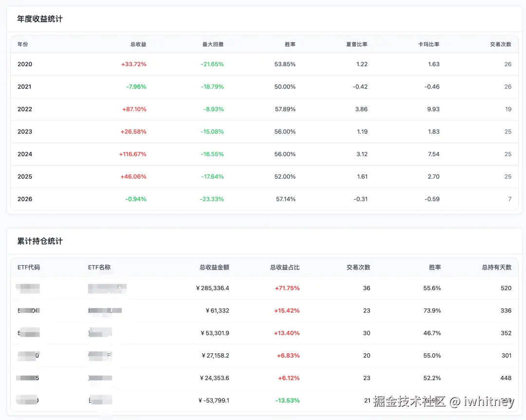This screenshot has width=526, height=420.
Task: Click the ¥27,158.2 profit amount
Action: pos(215,355)
